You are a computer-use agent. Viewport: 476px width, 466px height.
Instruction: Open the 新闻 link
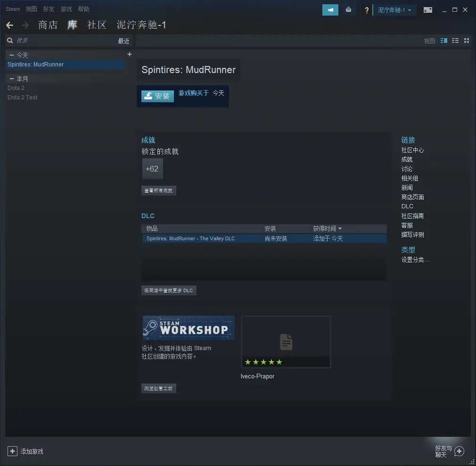pos(407,188)
